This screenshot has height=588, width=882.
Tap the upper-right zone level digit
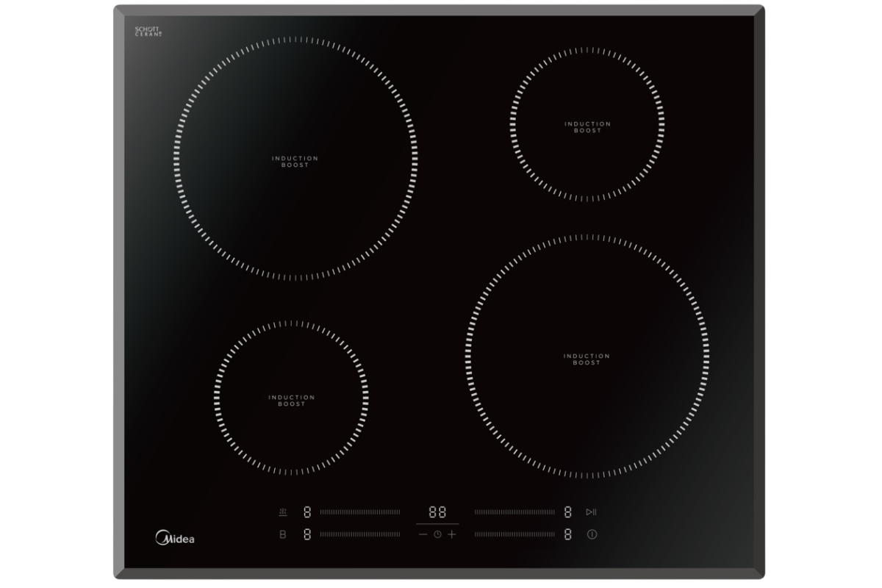pos(567,512)
